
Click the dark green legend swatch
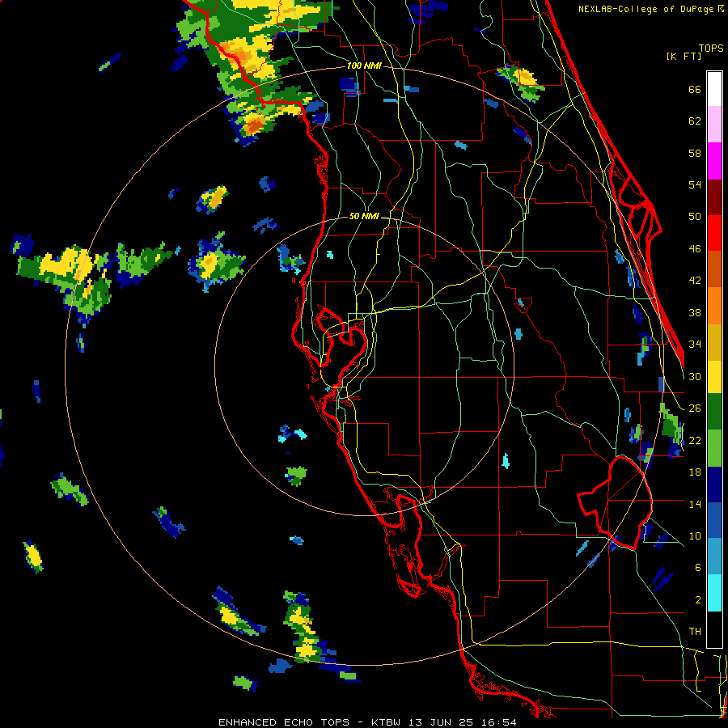714,411
